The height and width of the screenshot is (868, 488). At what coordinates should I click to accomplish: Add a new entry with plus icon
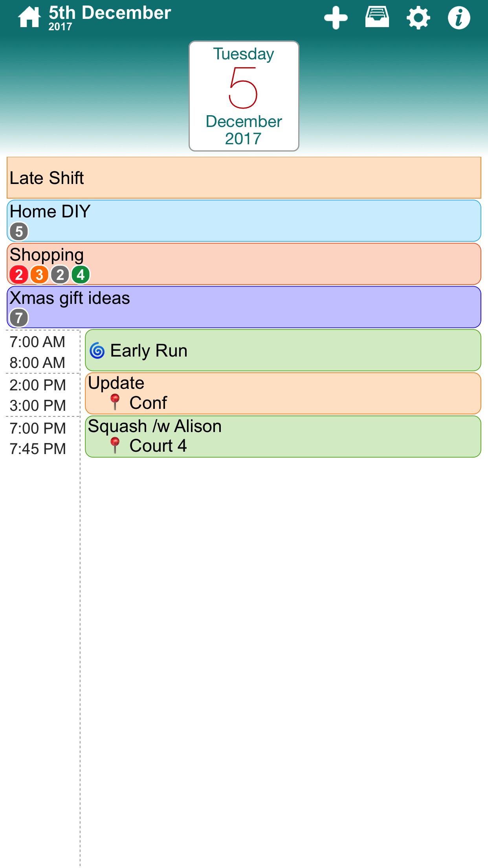click(336, 18)
